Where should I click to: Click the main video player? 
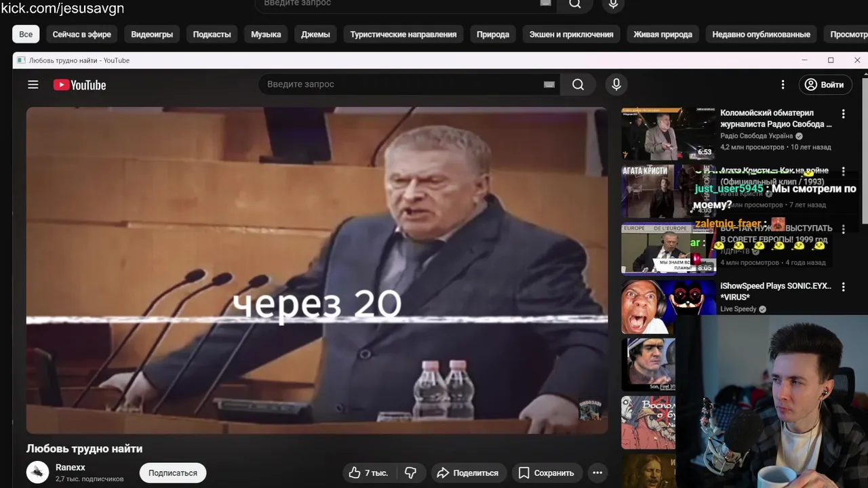[317, 270]
